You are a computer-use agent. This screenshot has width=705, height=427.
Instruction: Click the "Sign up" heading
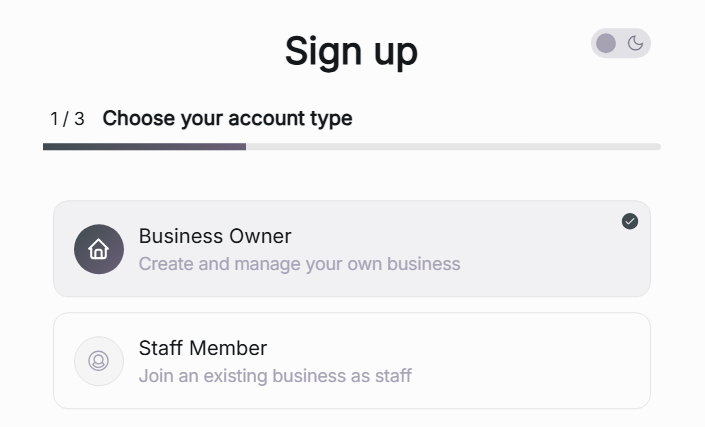point(351,51)
